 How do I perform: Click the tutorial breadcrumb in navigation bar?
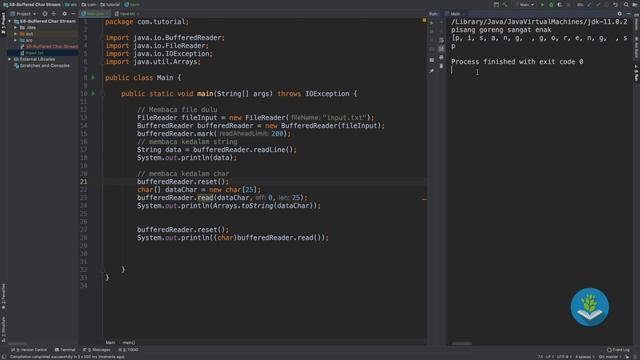pos(110,4)
